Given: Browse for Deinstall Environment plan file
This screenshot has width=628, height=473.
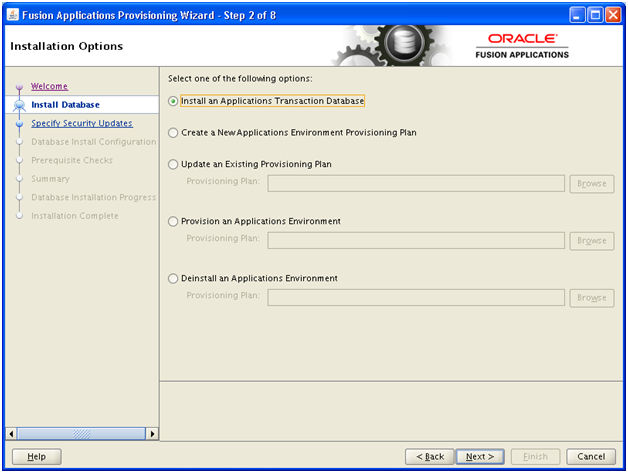Looking at the screenshot, I should (592, 298).
